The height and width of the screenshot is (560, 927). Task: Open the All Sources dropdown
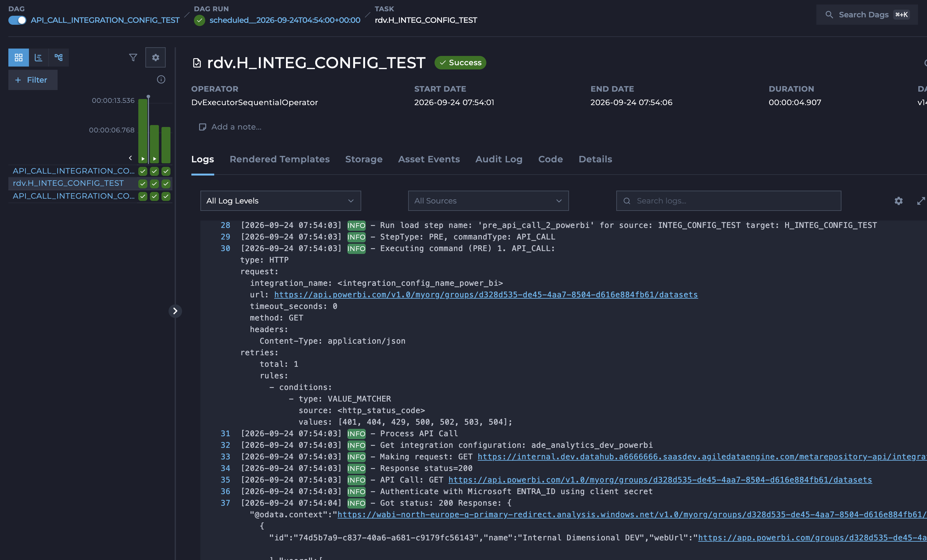(488, 201)
